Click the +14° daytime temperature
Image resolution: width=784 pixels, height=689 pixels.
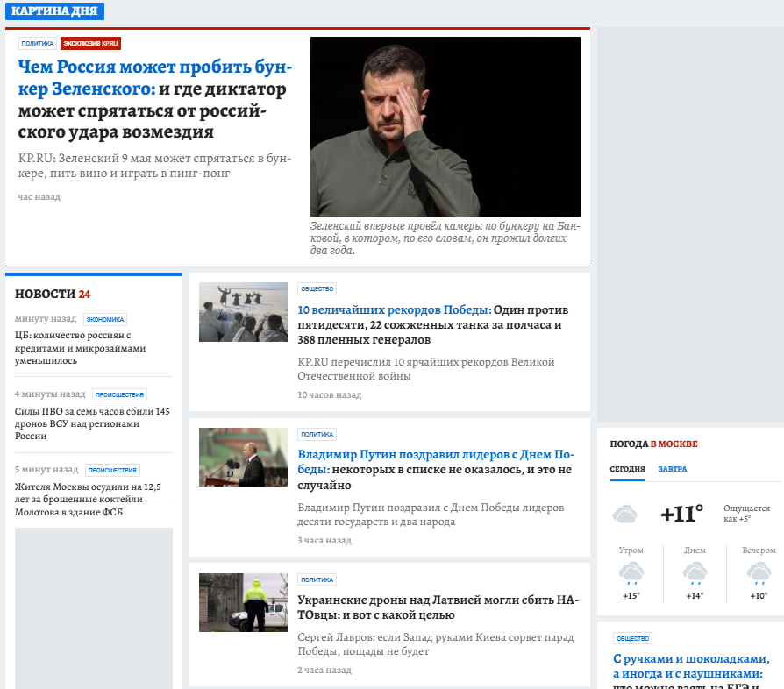(695, 595)
